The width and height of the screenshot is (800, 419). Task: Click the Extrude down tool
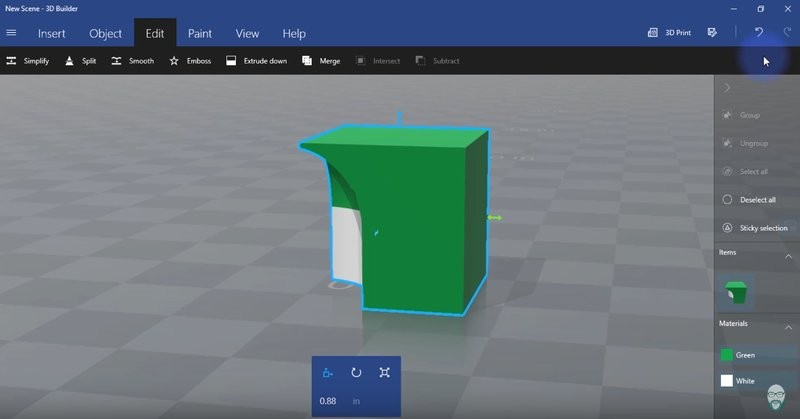pyautogui.click(x=257, y=61)
